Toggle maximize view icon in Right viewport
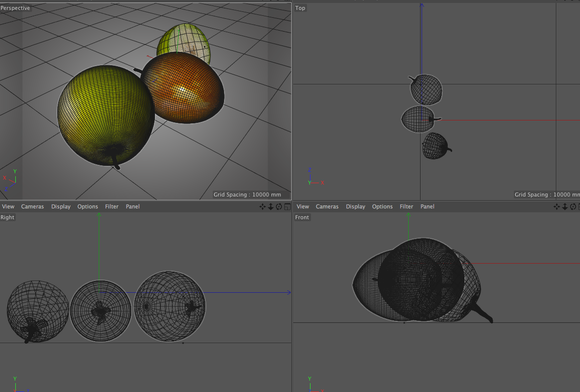The width and height of the screenshot is (580, 392). point(287,207)
